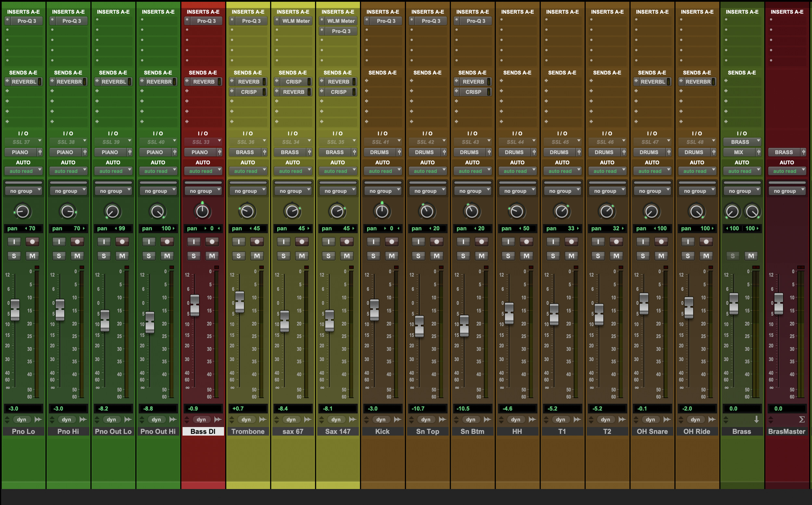Click output plus icon next to PIANO on Pno Hi

pos(85,152)
